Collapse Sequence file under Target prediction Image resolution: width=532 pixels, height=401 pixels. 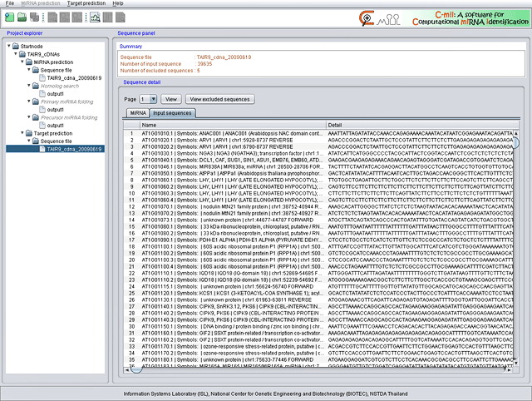(29, 141)
